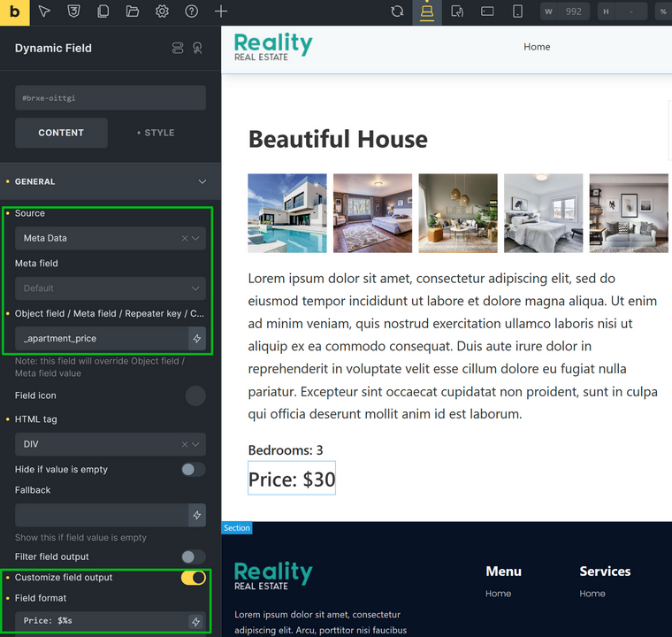The height and width of the screenshot is (637, 672).
Task: Select the Bedrooms: 3 text element
Action: [x=286, y=450]
